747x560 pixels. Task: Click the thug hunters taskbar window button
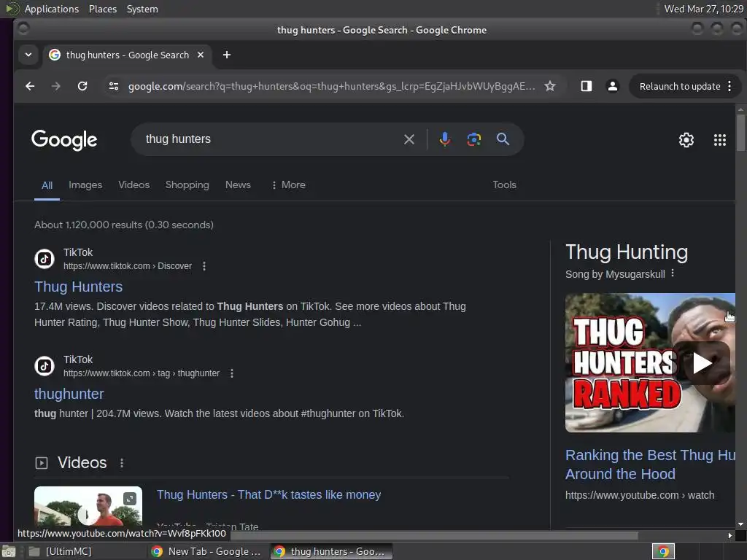(332, 551)
